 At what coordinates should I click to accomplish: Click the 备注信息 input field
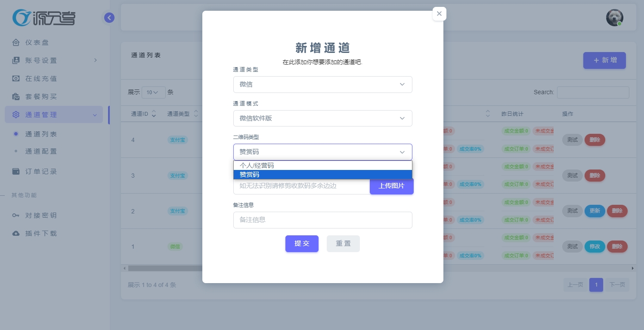[x=323, y=220]
